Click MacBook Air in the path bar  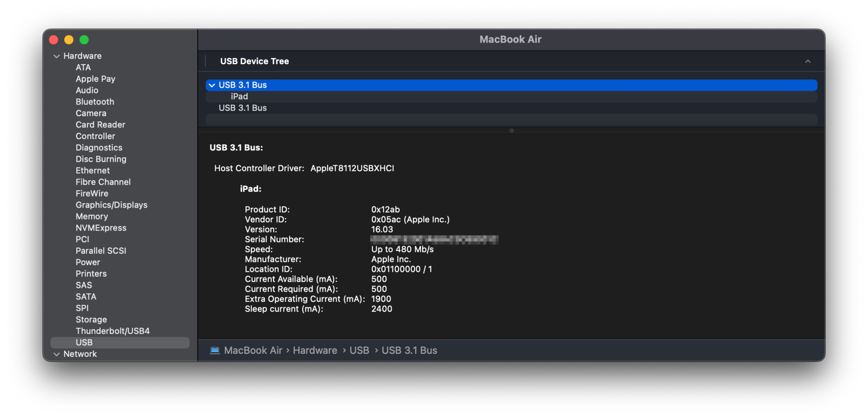[x=253, y=350]
